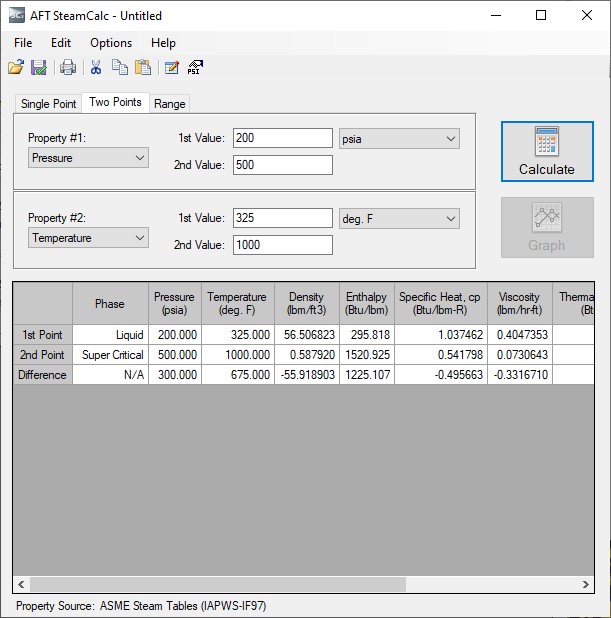Image resolution: width=611 pixels, height=618 pixels.
Task: Click Property #1 1st Value field containing 200
Action: pos(283,138)
